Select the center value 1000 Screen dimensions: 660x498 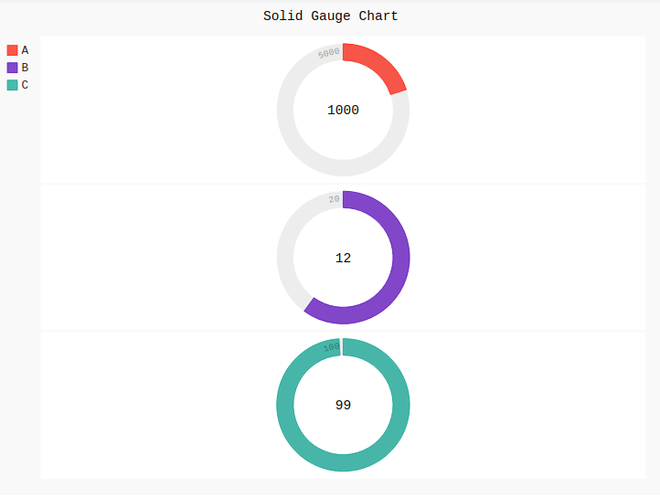pos(343,110)
